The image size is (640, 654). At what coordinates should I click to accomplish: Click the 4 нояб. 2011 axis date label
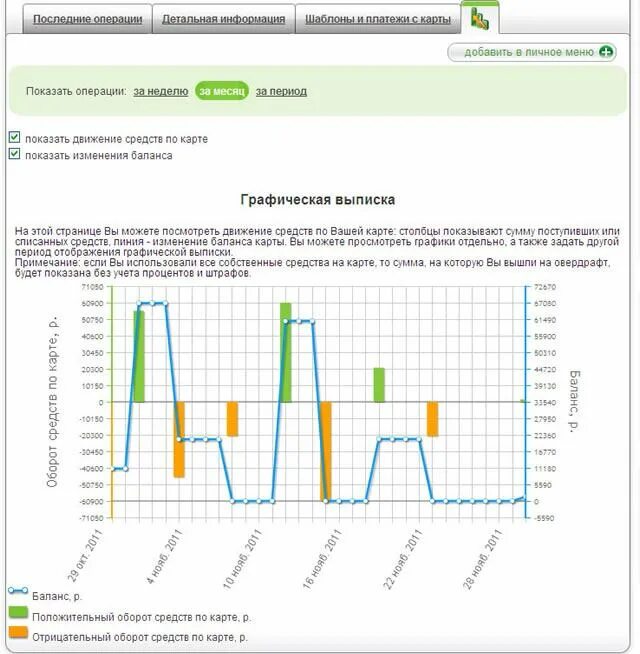point(165,556)
